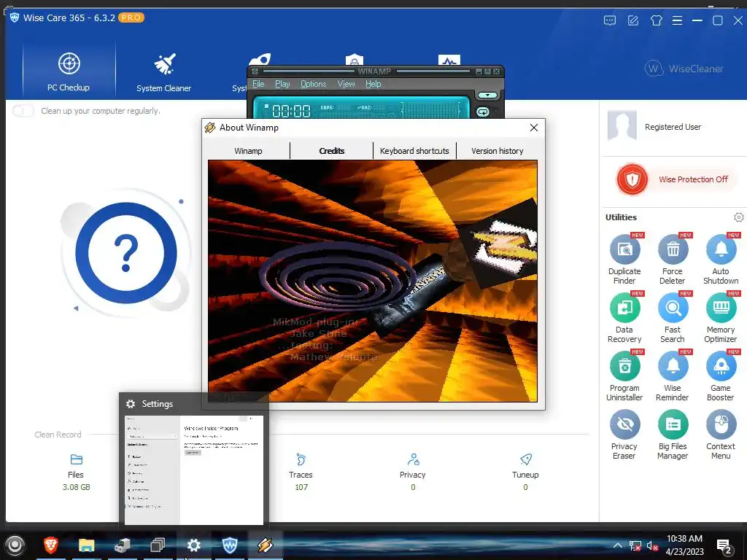The width and height of the screenshot is (747, 560).
Task: Expand Winamp dropdown arrow button
Action: (487, 96)
